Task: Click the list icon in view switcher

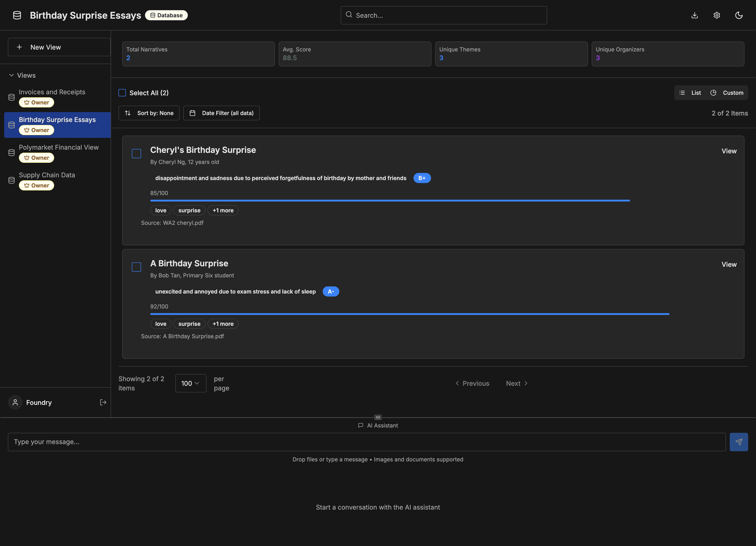Action: pyautogui.click(x=682, y=93)
